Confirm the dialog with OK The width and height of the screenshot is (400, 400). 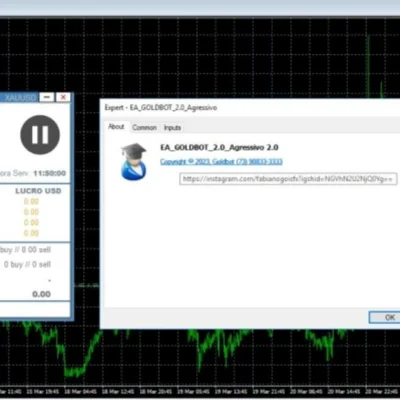387,317
